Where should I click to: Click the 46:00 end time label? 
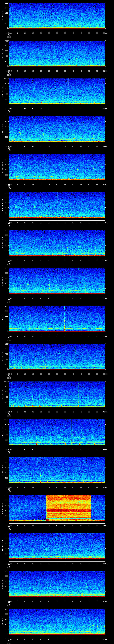point(105,639)
